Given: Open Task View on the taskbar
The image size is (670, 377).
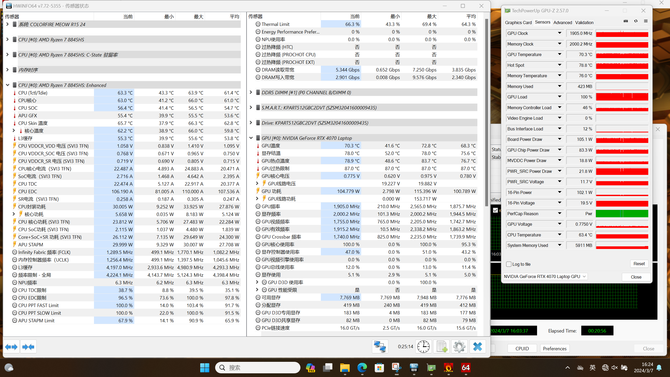Looking at the screenshot, I should point(328,368).
